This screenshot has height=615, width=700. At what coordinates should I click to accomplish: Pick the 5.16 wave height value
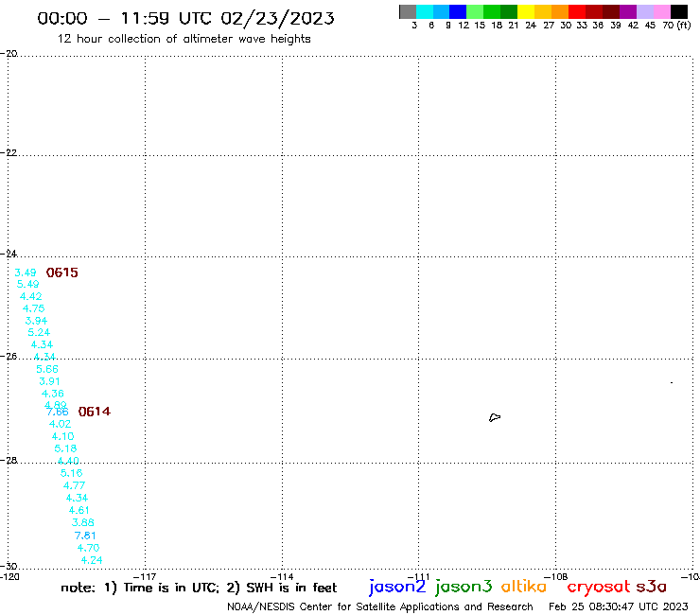pos(72,473)
